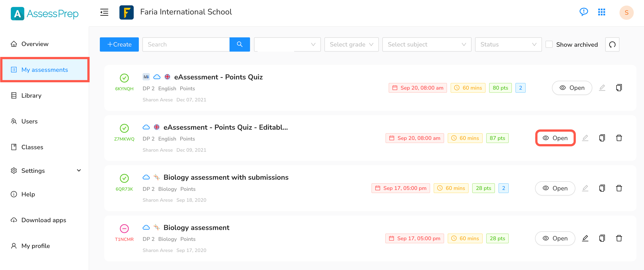Screen dimensions: 644x270
Task: Open the Biology assessment T1NCMR
Action: (x=555, y=238)
